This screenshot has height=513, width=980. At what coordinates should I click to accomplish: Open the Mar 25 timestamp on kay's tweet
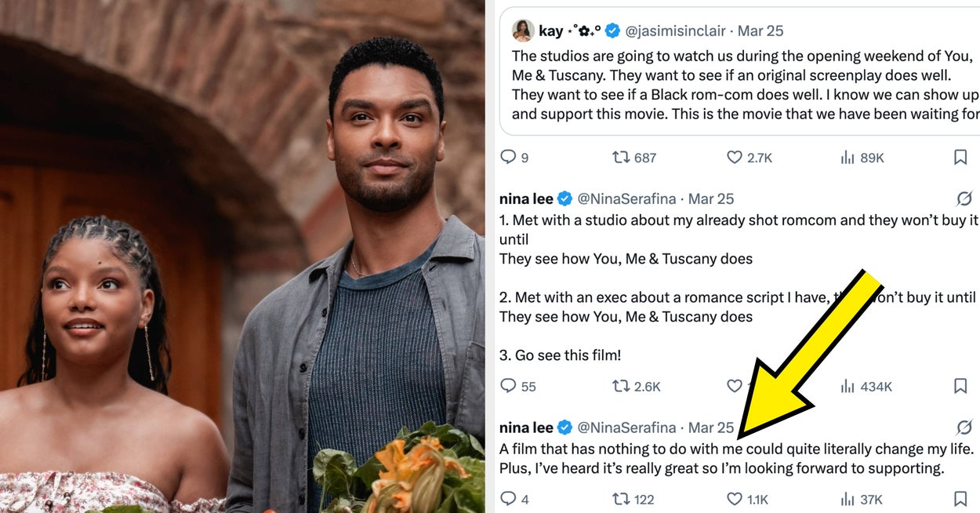[760, 31]
